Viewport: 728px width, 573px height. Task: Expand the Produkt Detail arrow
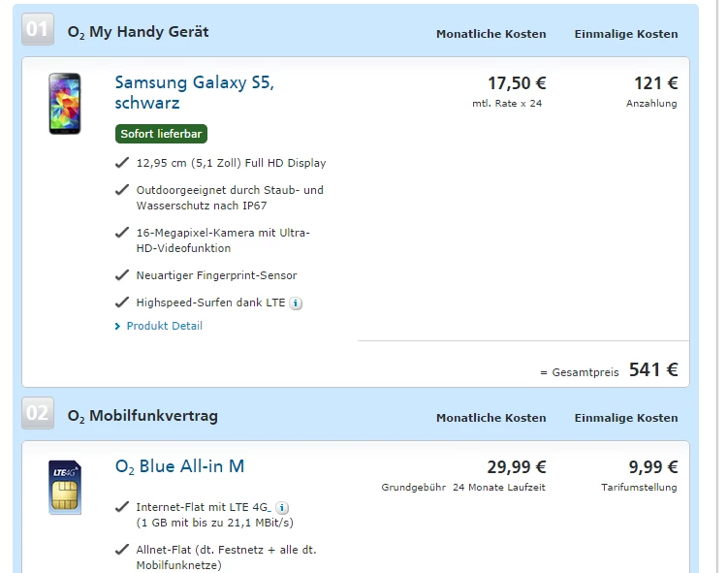coord(117,327)
